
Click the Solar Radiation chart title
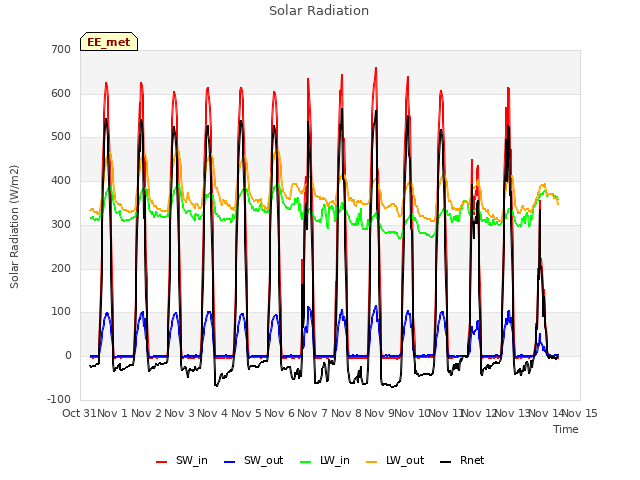pyautogui.click(x=319, y=11)
